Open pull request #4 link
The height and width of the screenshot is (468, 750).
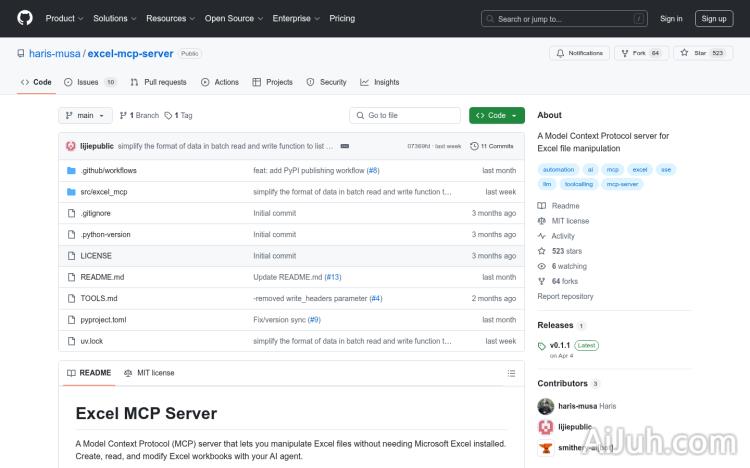[x=376, y=298]
